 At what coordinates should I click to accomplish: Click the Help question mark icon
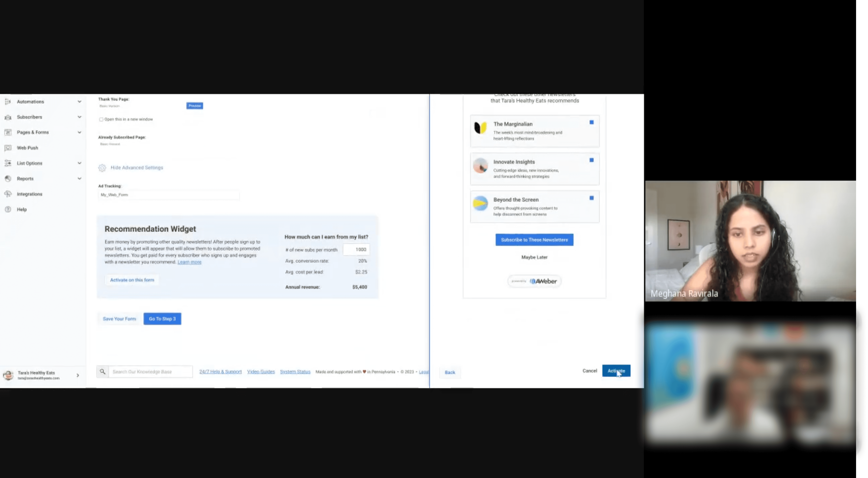click(x=8, y=209)
